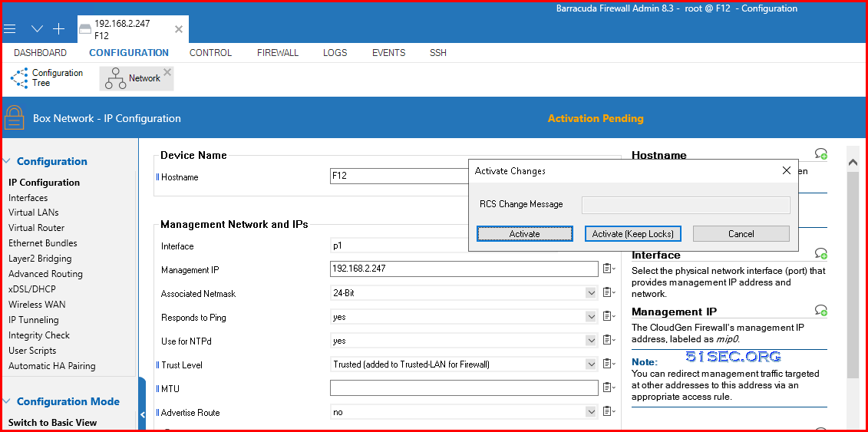The width and height of the screenshot is (868, 432).
Task: Click the Management IP input field
Action: tap(464, 269)
